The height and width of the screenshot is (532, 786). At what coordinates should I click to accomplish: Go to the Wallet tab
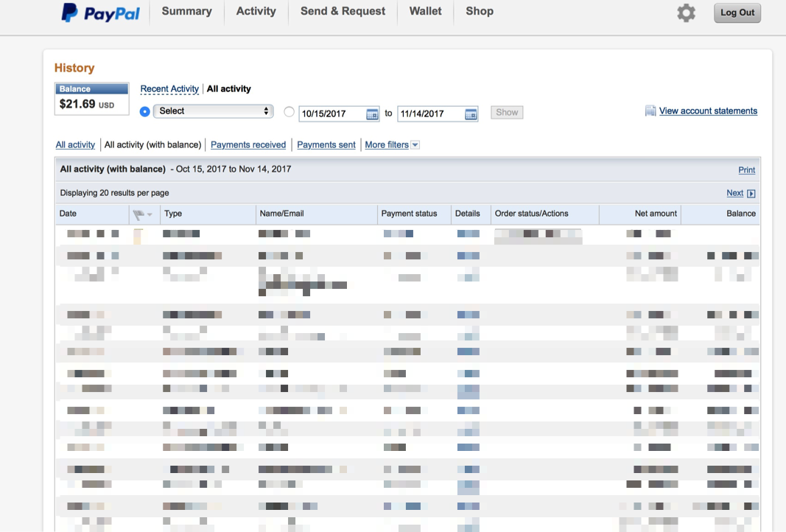[426, 12]
